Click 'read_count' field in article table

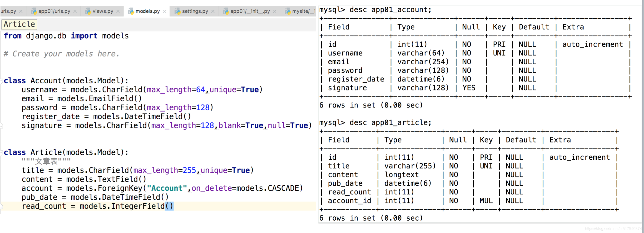pos(349,192)
